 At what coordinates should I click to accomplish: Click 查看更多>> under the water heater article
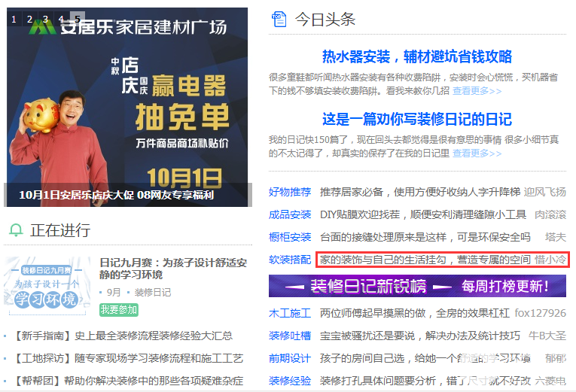coord(477,90)
